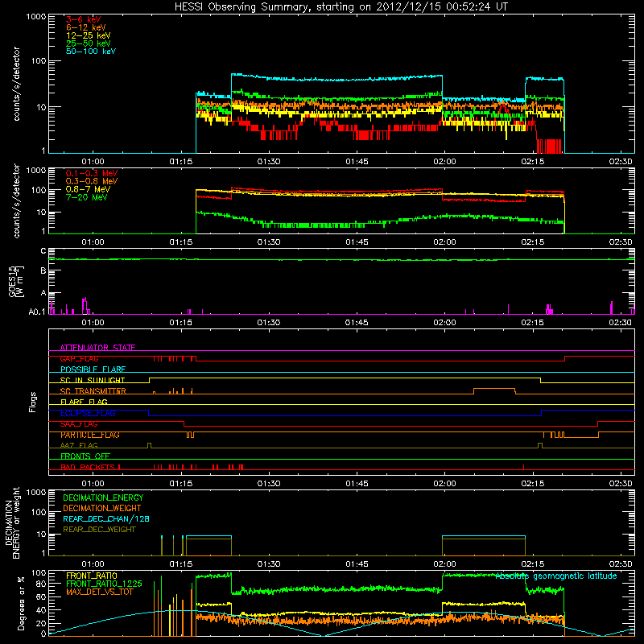
Task: Select the PARTICLE_FLAG label
Action: click(90, 435)
